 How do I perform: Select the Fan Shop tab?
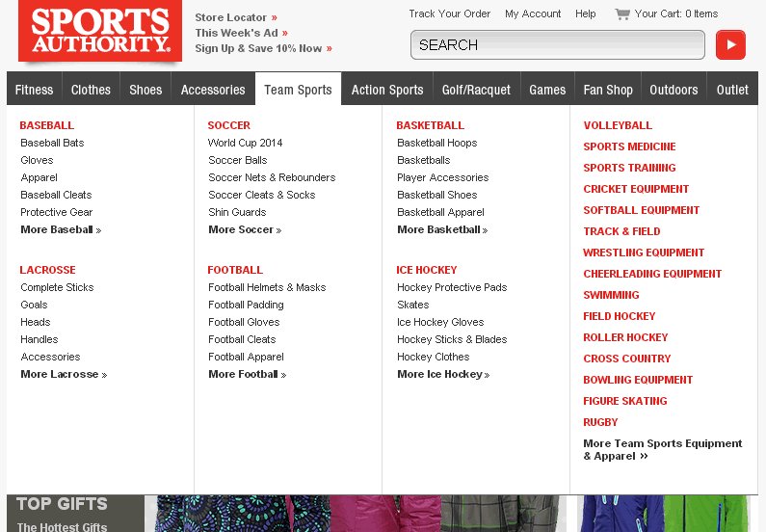608,90
